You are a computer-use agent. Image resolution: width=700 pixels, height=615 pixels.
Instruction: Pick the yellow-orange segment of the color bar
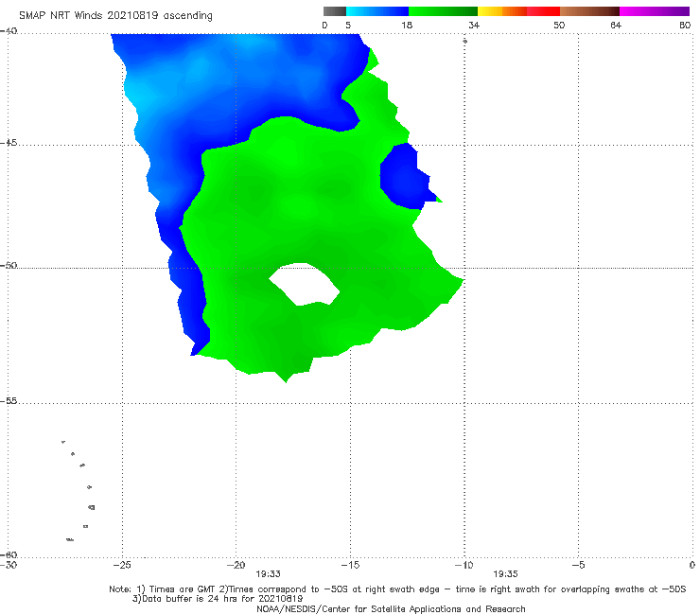[502, 11]
